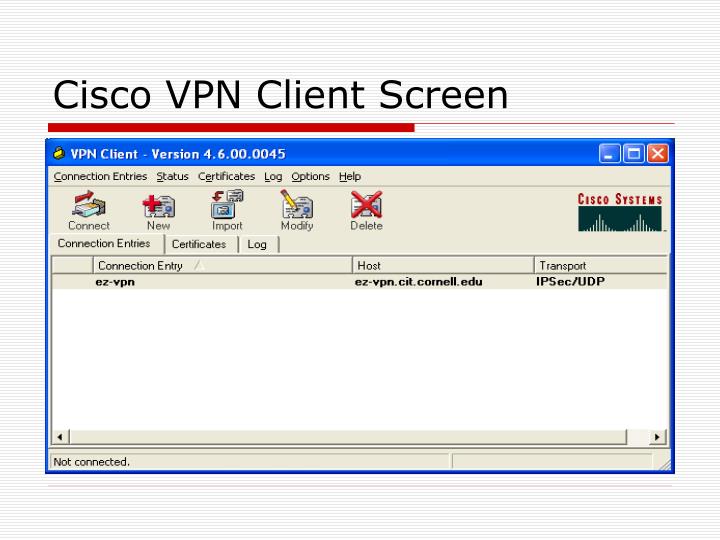Click the Import toolbar icon

tap(227, 211)
